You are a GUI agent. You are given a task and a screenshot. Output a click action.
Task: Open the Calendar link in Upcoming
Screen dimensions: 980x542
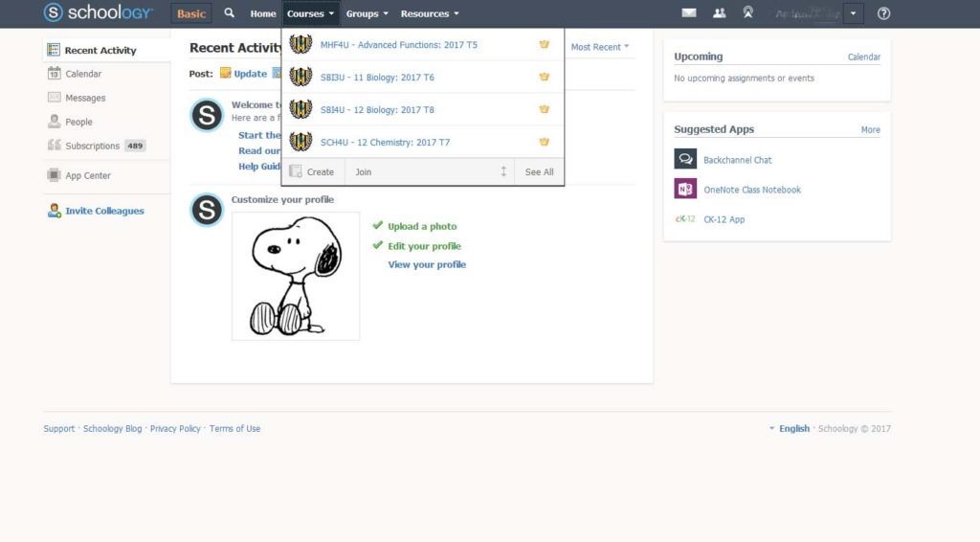pos(864,56)
